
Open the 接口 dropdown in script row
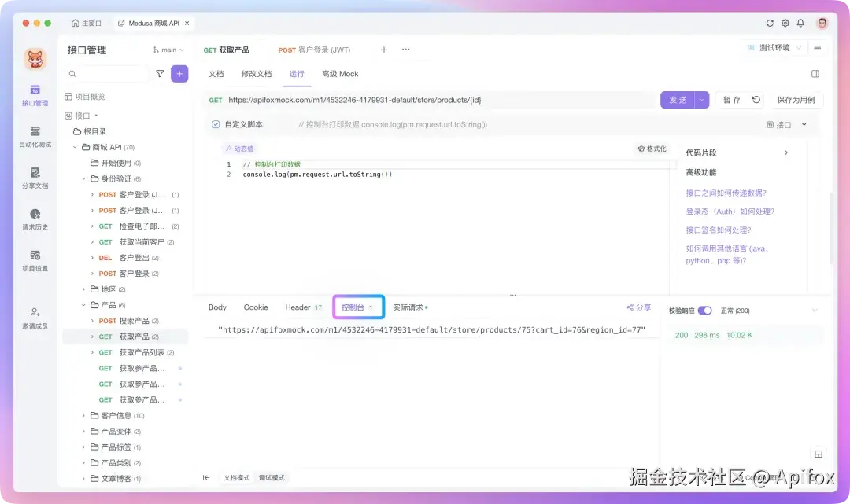(x=786, y=124)
